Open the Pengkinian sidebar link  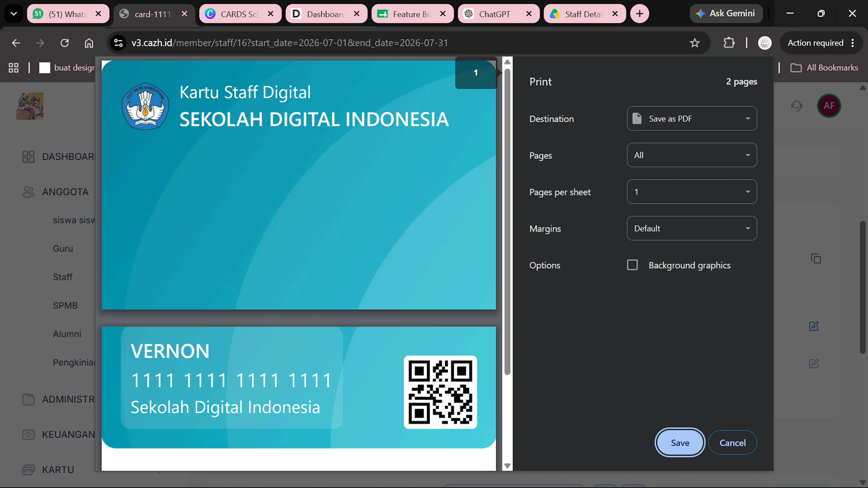coord(74,362)
